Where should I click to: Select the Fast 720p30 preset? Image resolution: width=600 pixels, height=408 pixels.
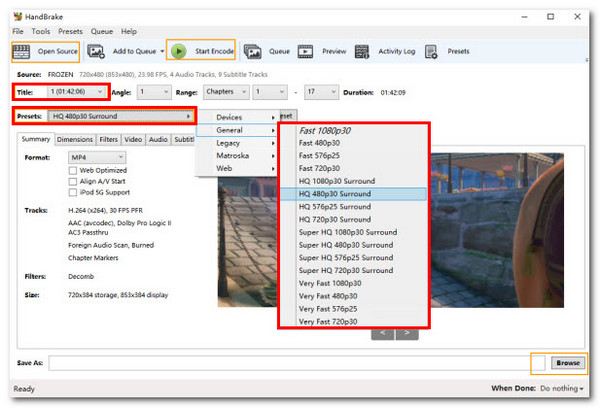coord(354,168)
